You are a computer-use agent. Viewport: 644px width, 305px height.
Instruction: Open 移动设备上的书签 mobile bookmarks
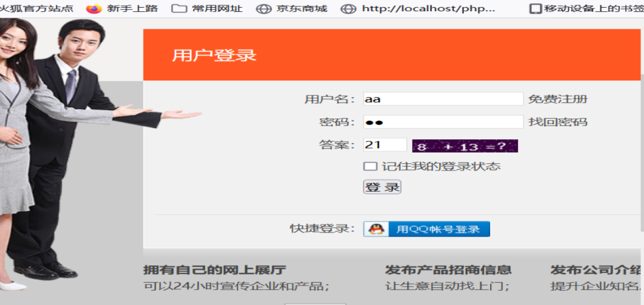587,8
